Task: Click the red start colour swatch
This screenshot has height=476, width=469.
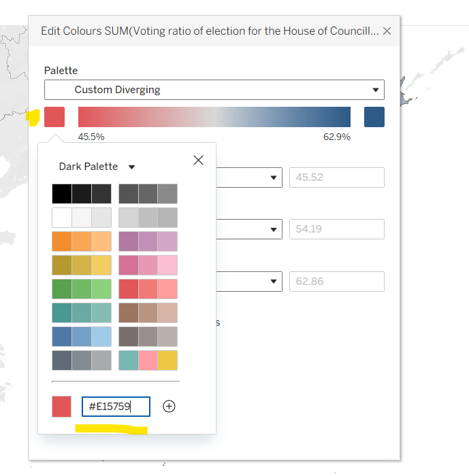Action: [54, 117]
